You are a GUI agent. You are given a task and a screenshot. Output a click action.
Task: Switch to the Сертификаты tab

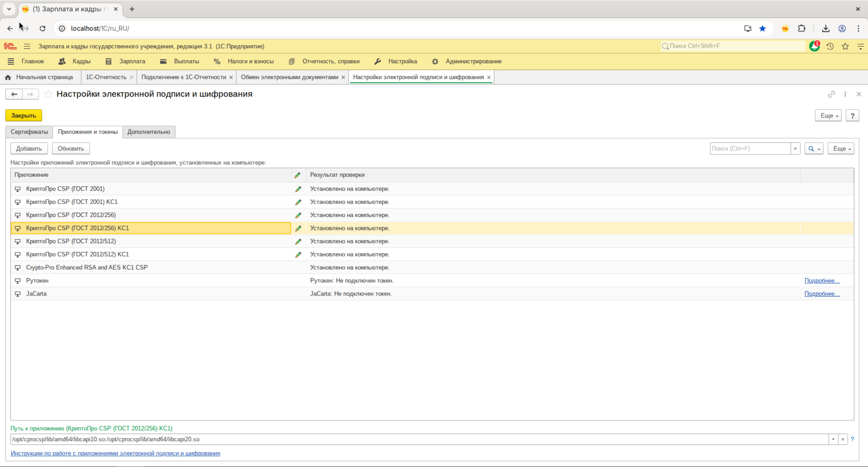click(x=29, y=132)
